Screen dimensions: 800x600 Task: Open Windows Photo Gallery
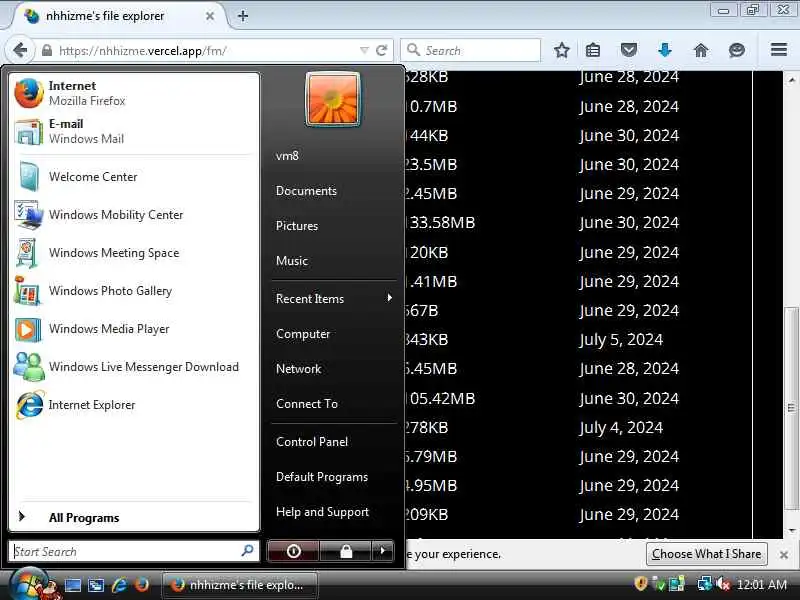[134, 291]
